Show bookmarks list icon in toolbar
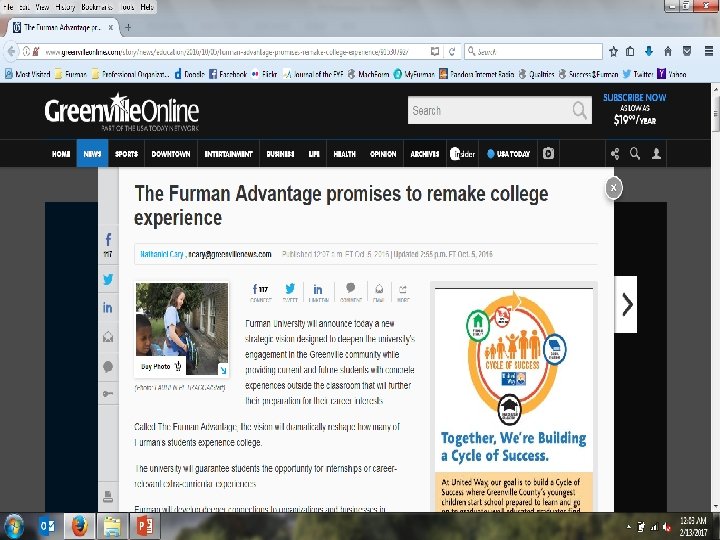Viewport: 720px width, 540px height. [630, 51]
